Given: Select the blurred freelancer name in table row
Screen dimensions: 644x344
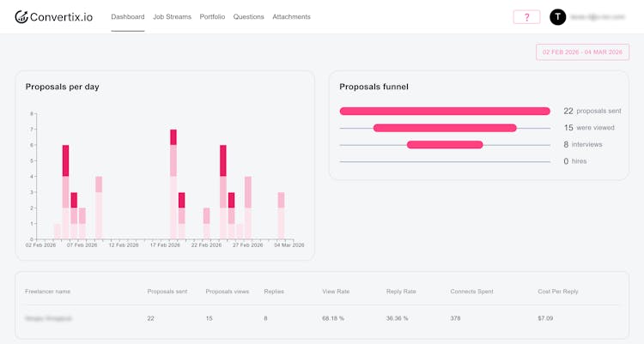Looking at the screenshot, I should pos(49,318).
